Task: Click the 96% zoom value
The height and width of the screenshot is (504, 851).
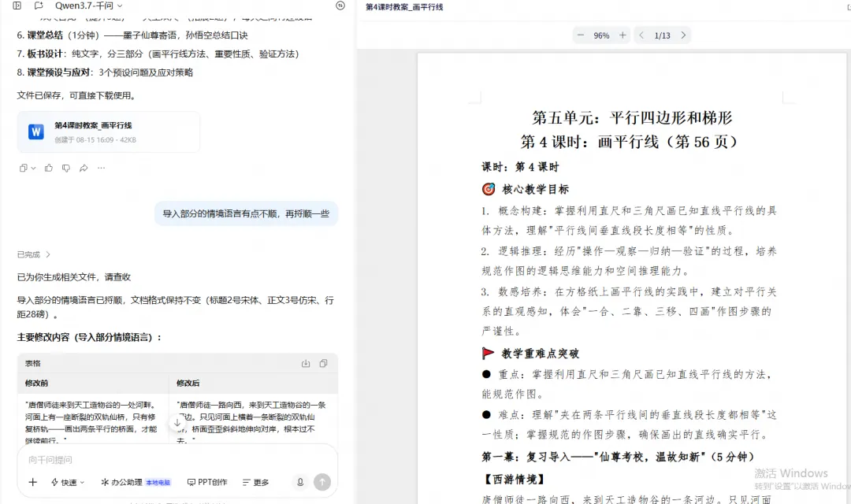Action: (601, 35)
